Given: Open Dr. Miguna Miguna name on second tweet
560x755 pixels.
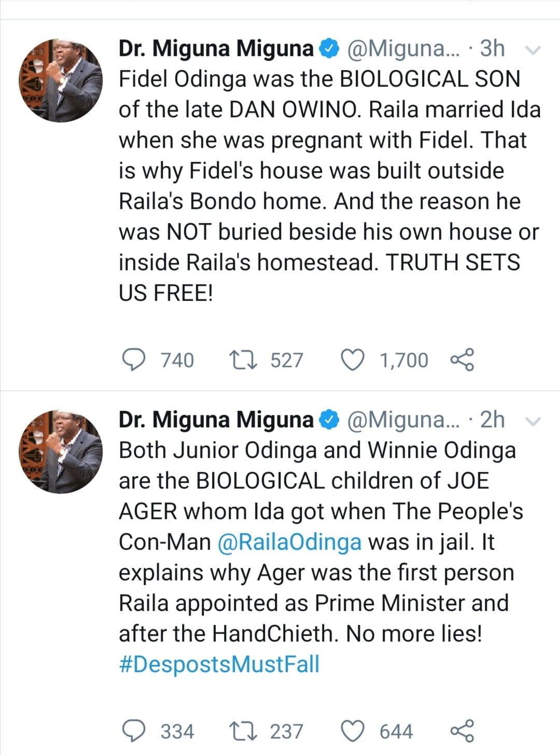Looking at the screenshot, I should pos(216,420).
